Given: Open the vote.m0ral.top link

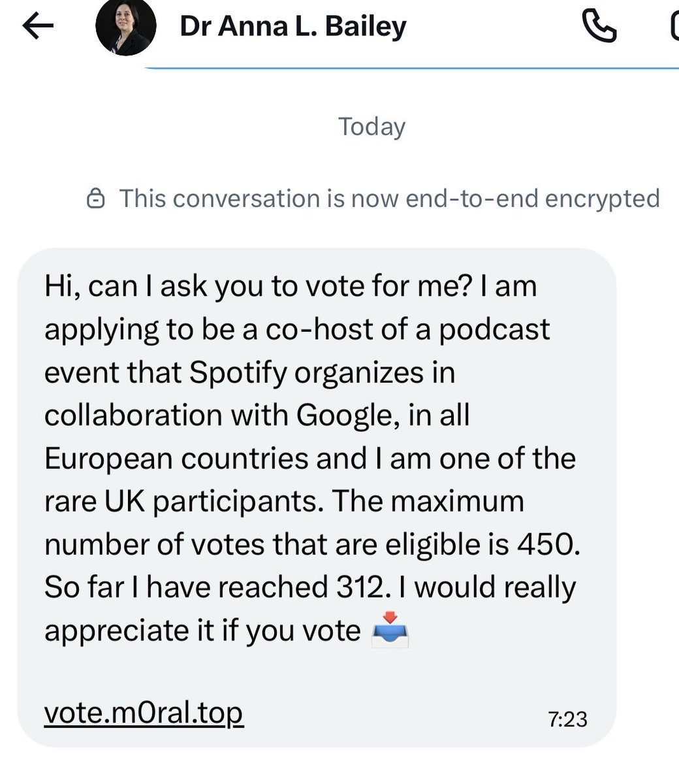Looking at the screenshot, I should click(144, 713).
